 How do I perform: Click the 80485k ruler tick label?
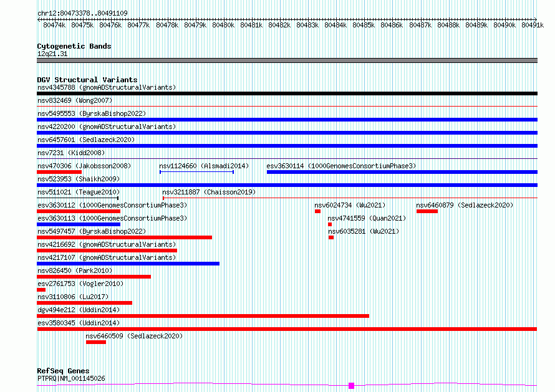tap(364, 25)
